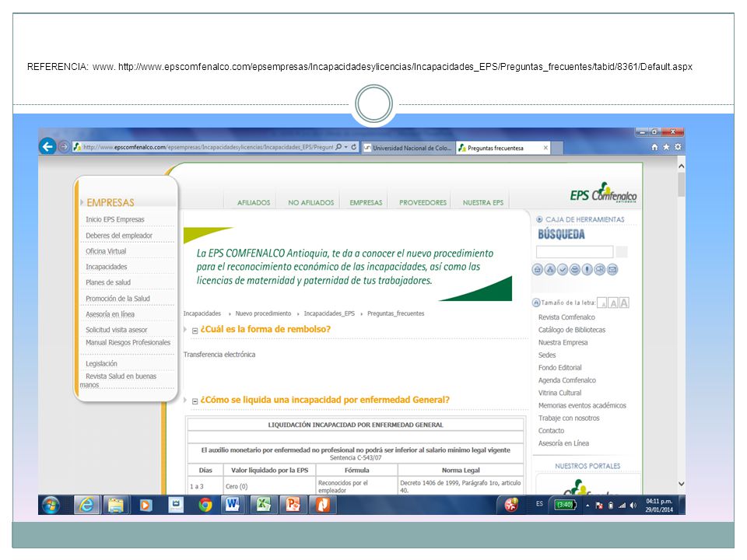747x560 pixels.
Task: Click the page scrollbar down arrow
Action: pos(682,484)
